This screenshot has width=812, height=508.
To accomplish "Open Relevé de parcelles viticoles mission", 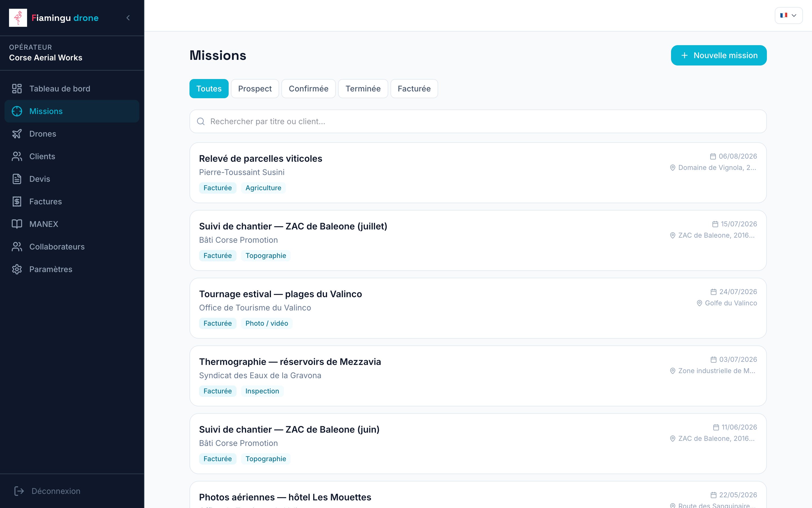I will click(x=478, y=173).
